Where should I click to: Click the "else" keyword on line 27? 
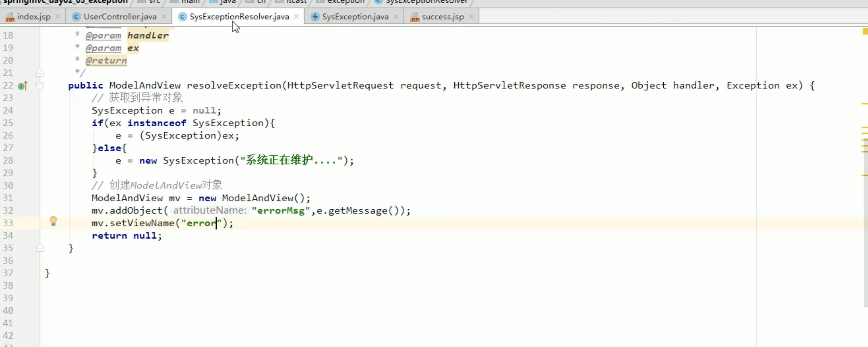[109, 148]
